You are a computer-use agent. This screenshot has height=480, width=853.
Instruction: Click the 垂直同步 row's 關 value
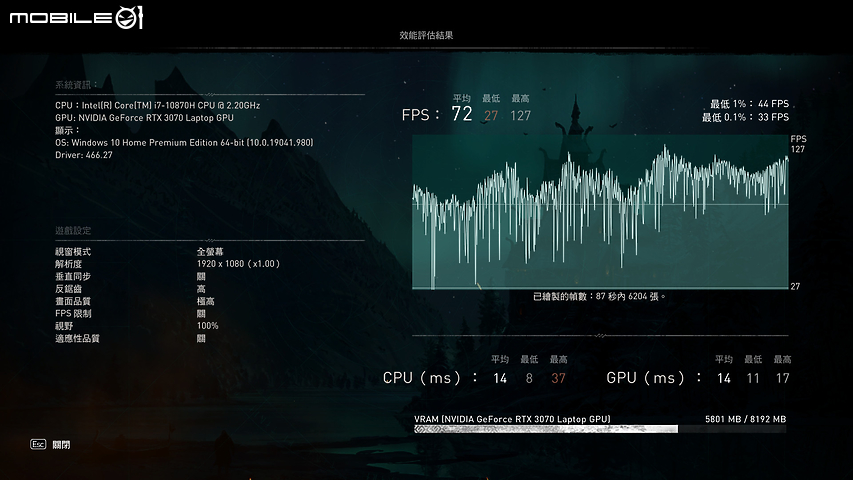click(201, 276)
